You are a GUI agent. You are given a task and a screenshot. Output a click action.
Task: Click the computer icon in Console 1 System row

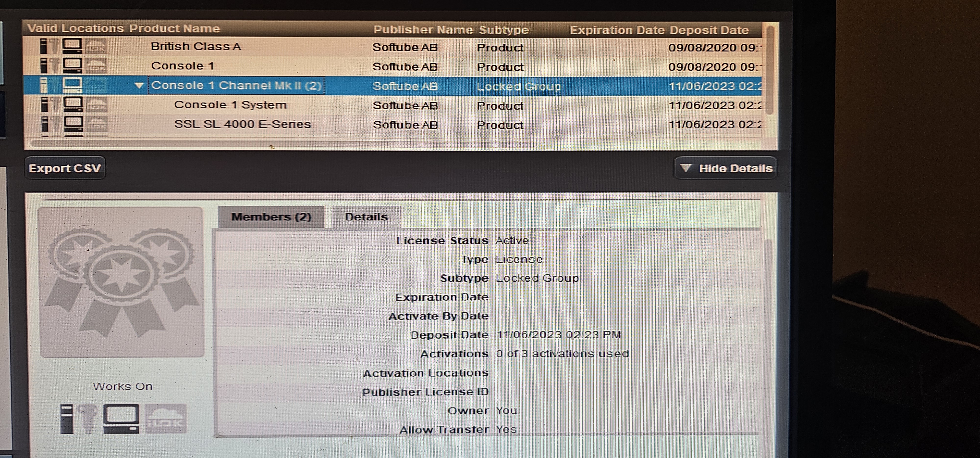pos(73,105)
